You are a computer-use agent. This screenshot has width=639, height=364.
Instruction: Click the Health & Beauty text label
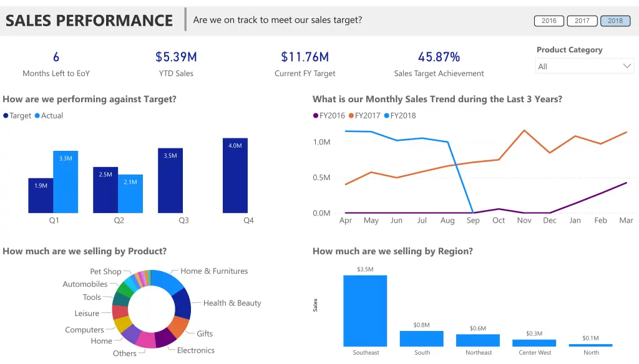[x=232, y=303]
